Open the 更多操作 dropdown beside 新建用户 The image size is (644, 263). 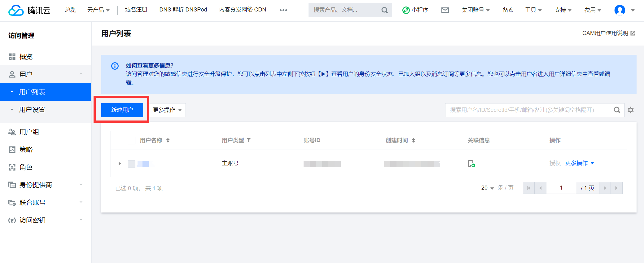pos(167,110)
